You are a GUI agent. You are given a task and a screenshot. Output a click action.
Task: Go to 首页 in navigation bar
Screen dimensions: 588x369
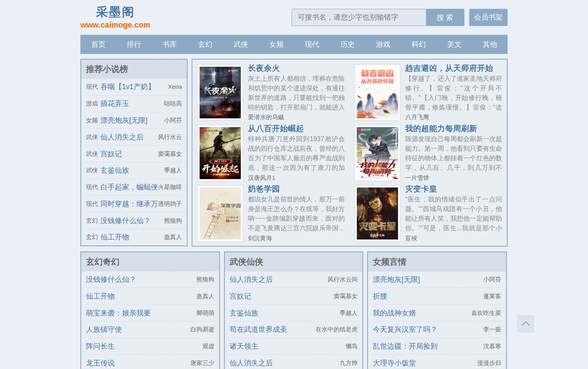pyautogui.click(x=98, y=44)
